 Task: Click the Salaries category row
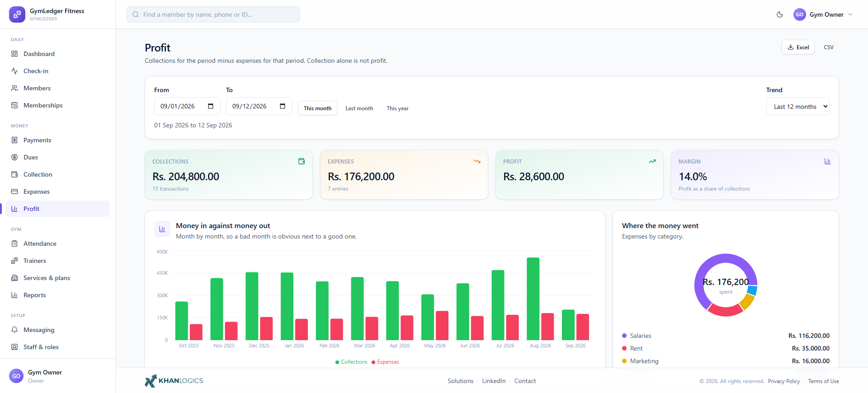726,336
